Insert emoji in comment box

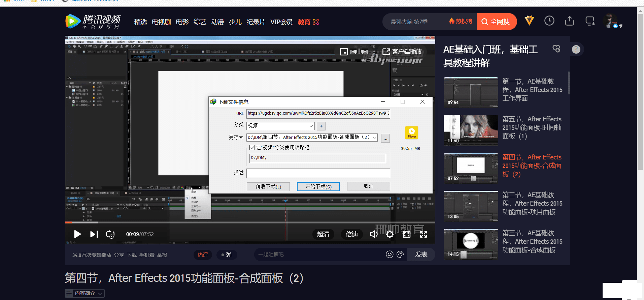click(389, 254)
